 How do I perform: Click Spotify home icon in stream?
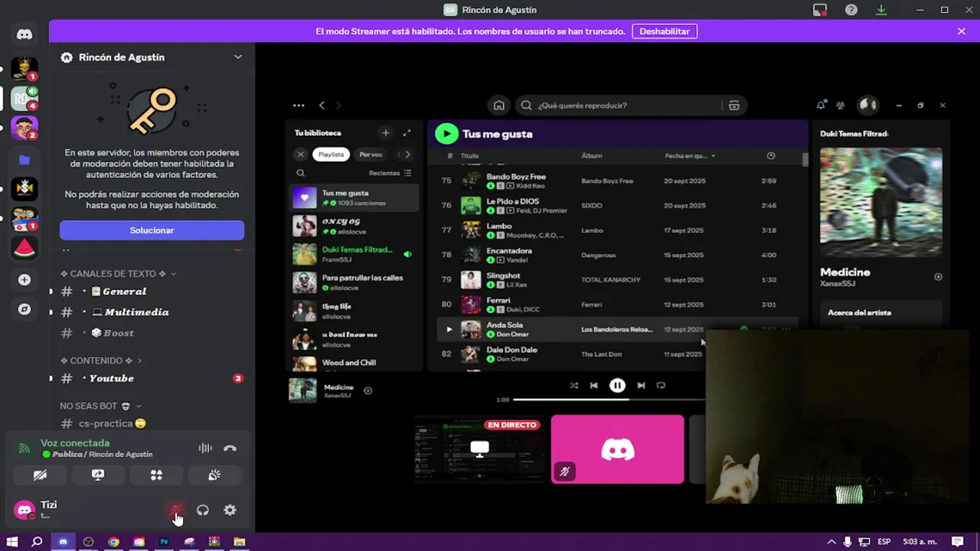(x=498, y=106)
